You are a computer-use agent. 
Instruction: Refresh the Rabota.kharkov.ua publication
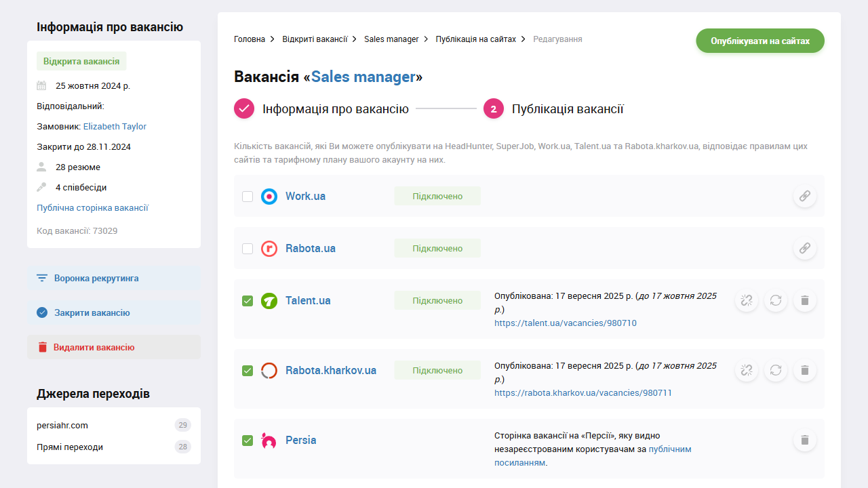775,370
